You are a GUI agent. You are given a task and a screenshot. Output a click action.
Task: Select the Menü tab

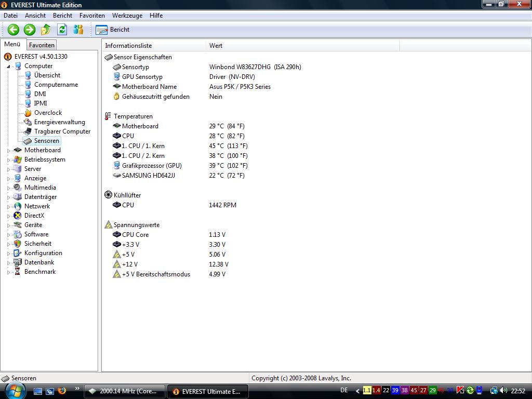pos(12,45)
